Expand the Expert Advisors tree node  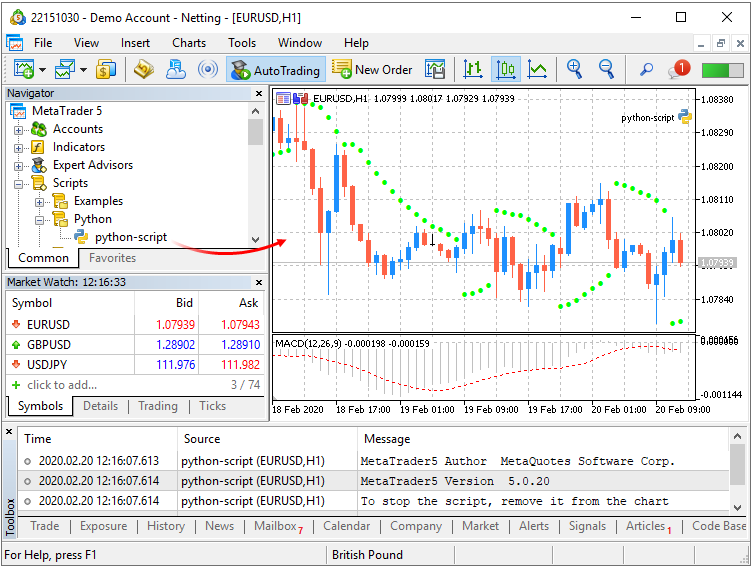(x=18, y=166)
